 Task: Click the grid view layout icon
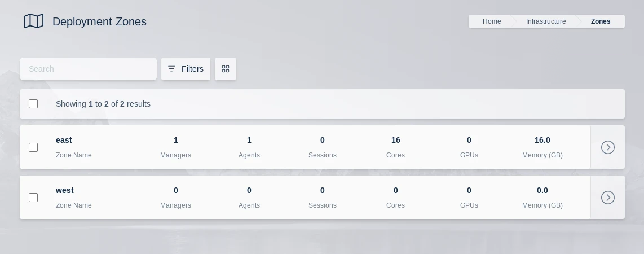pyautogui.click(x=226, y=69)
